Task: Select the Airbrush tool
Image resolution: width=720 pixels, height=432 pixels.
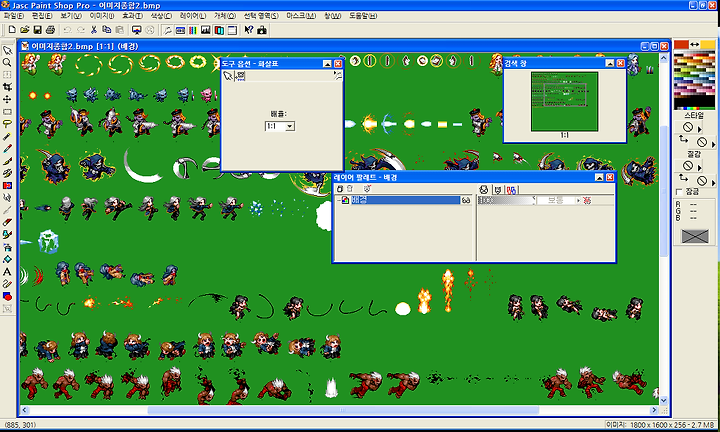Action: 7,247
